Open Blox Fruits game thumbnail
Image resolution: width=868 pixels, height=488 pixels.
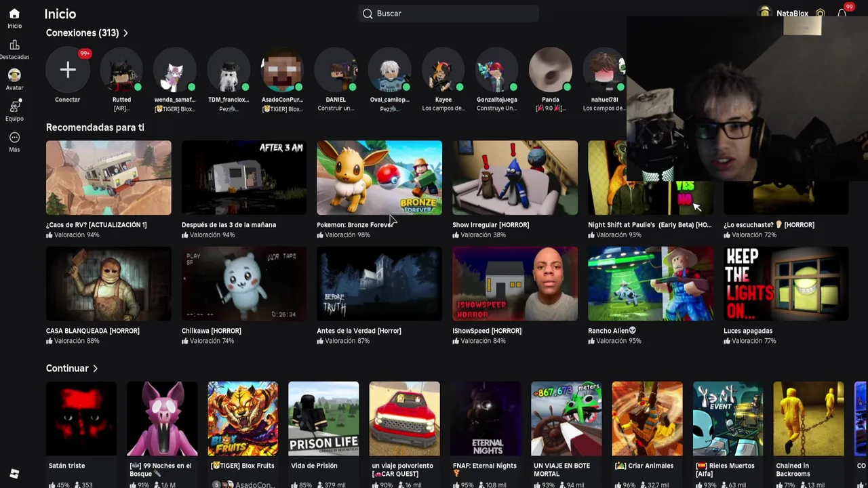tap(243, 419)
